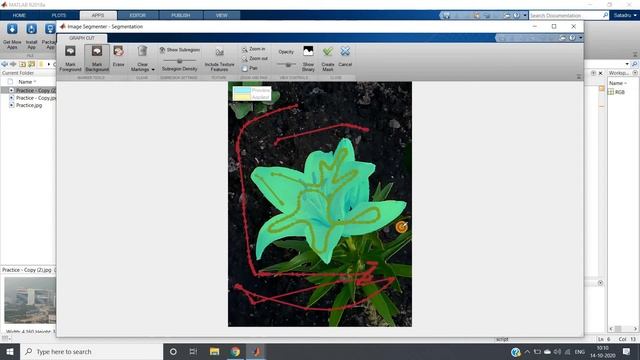The width and height of the screenshot is (640, 360).
Task: Select Practice - Copy (2) file
Action: coord(32,90)
